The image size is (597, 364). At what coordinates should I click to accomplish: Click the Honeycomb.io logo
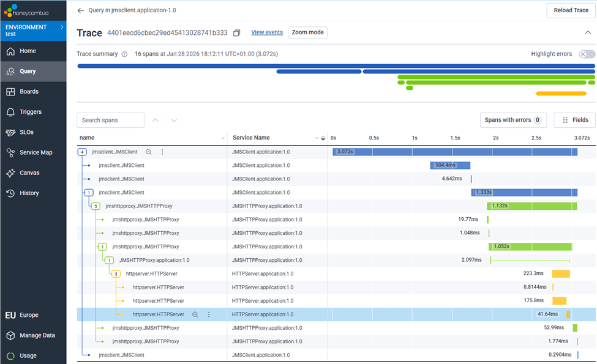pyautogui.click(x=26, y=10)
